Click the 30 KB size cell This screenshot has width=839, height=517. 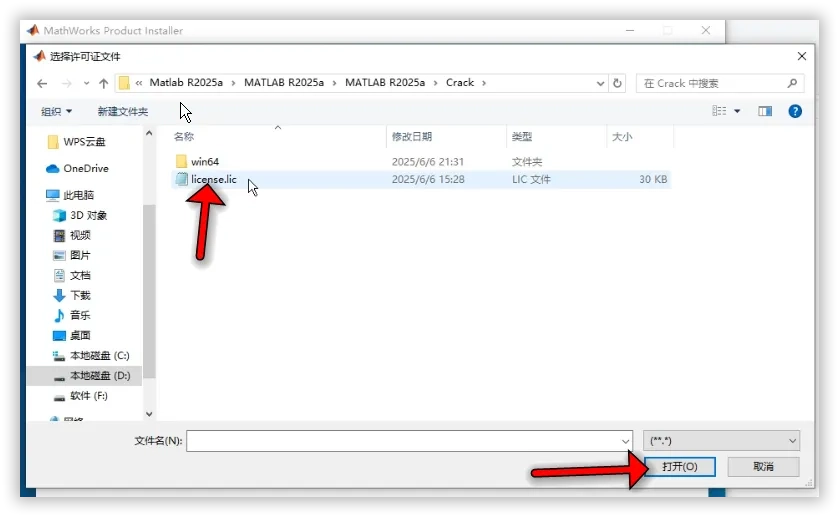point(653,179)
